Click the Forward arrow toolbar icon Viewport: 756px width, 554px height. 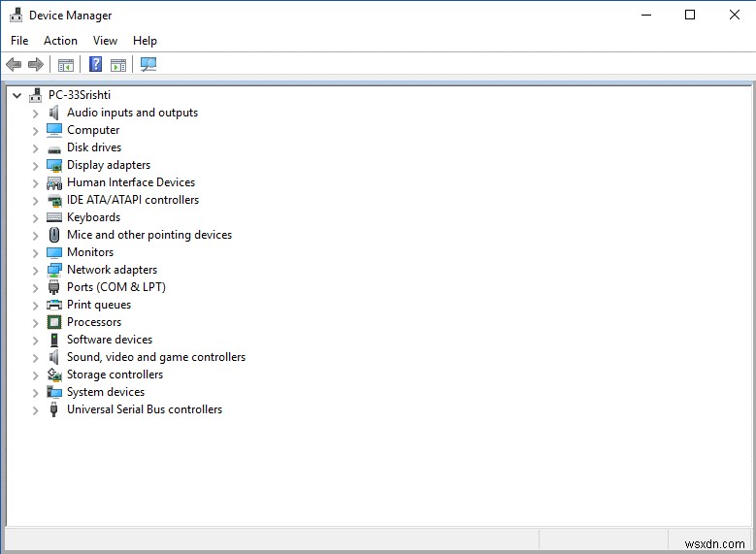[36, 64]
